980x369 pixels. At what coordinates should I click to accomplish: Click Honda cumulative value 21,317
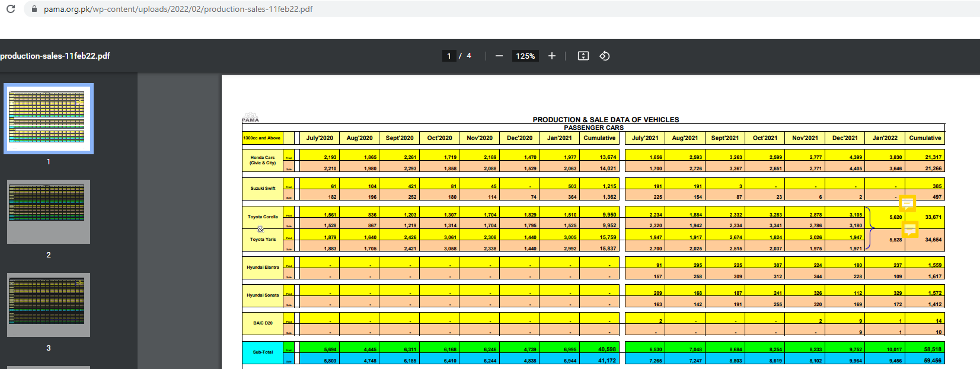pos(933,157)
